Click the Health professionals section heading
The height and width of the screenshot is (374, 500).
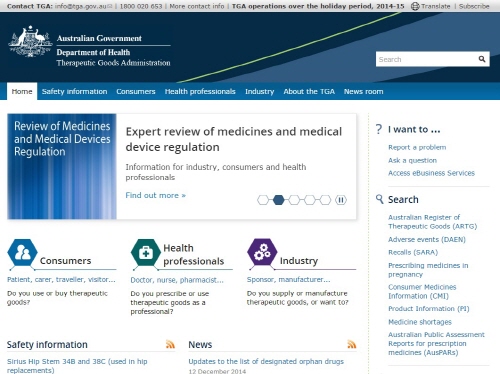[194, 254]
